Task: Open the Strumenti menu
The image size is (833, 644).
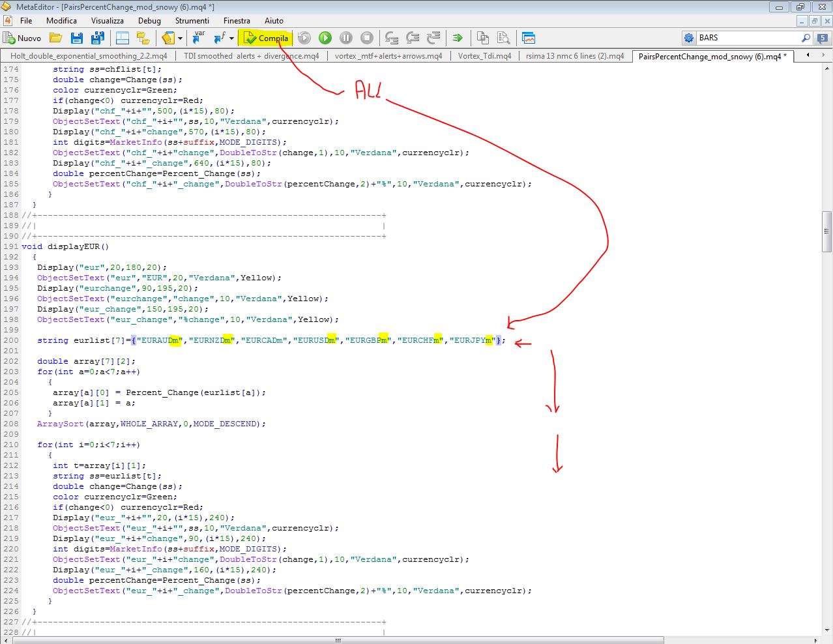Action: click(192, 21)
